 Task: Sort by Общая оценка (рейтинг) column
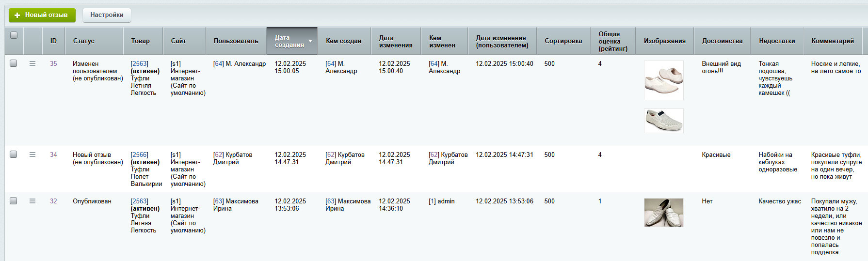point(612,41)
